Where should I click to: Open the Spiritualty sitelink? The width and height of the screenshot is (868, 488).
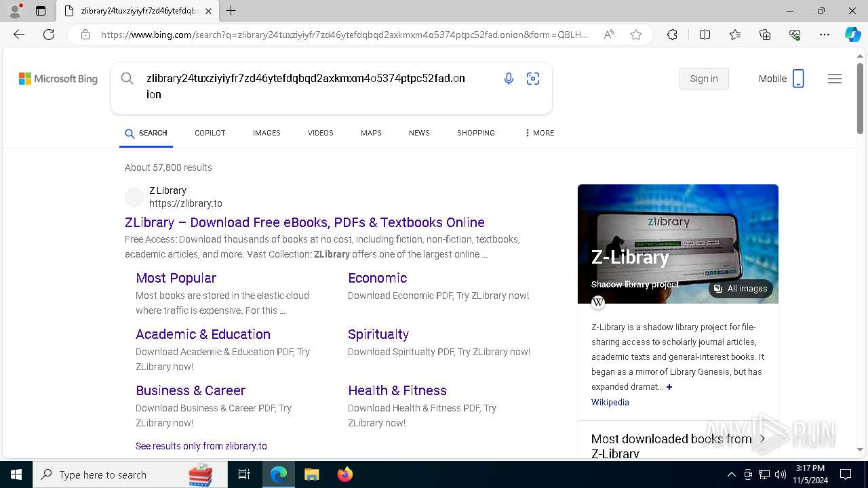(x=378, y=334)
